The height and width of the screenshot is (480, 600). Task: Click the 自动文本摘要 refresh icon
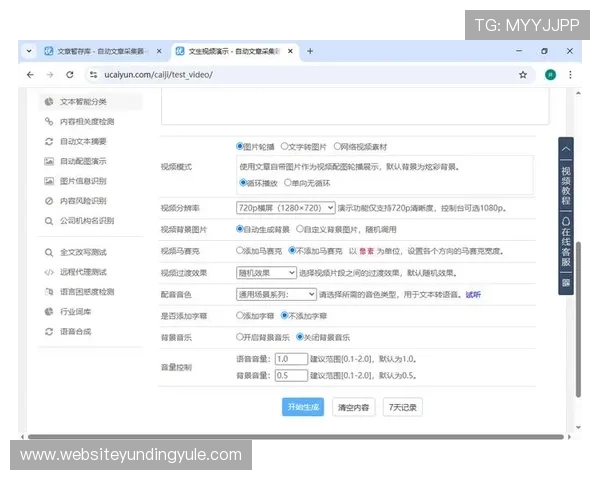click(49, 141)
